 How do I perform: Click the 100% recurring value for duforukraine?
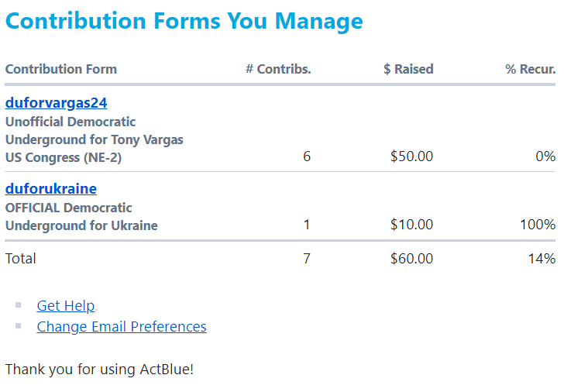(x=538, y=225)
